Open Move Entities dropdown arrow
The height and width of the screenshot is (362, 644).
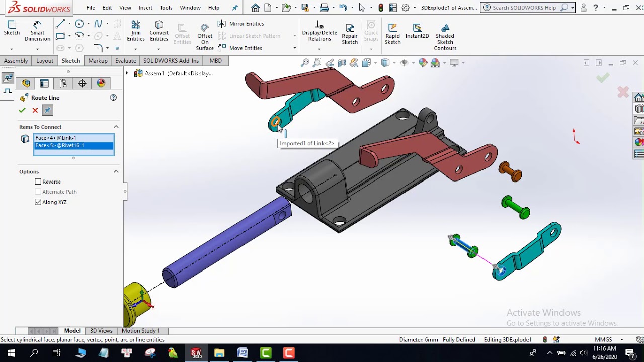[x=294, y=48]
